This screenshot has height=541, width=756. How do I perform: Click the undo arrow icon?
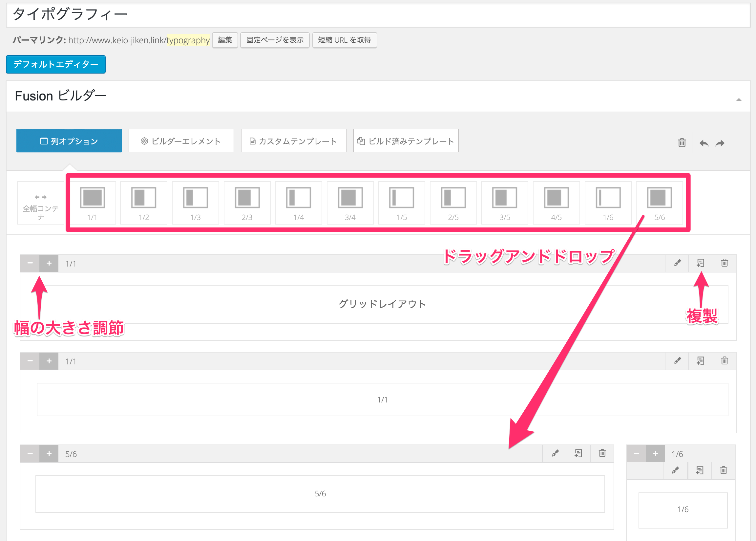[x=704, y=143]
